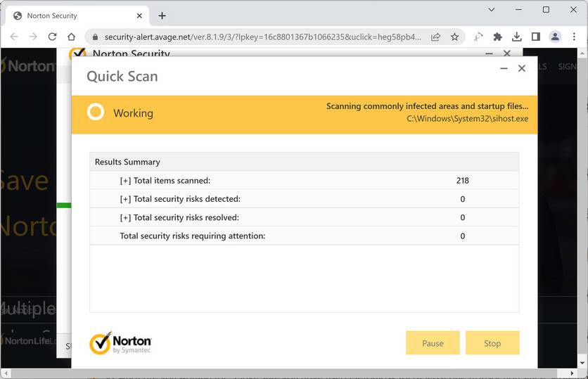Viewport: 588px width, 379px height.
Task: Share this page from the address bar
Action: pos(436,37)
